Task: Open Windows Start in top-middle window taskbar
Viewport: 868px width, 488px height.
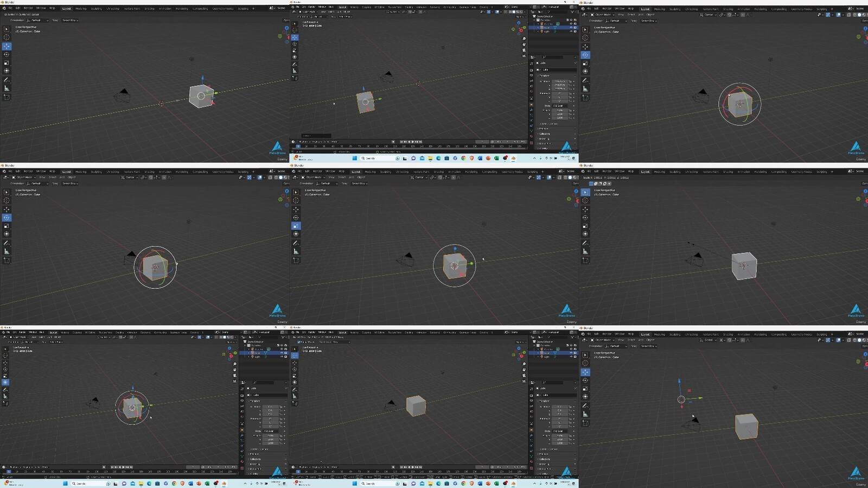Action: (355, 158)
